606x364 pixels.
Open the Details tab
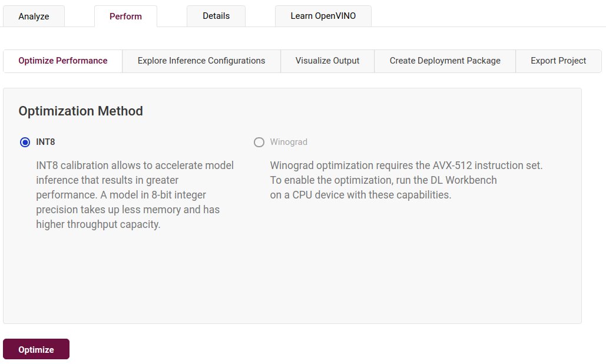(x=216, y=16)
